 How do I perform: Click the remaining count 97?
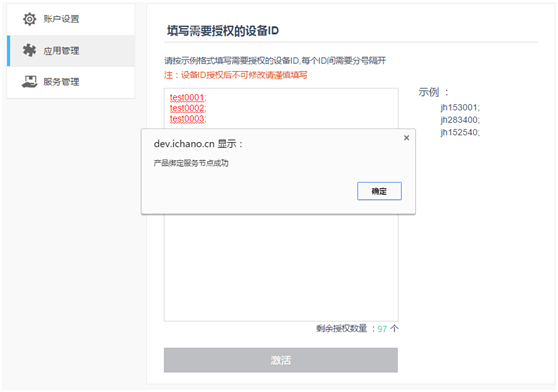382,329
